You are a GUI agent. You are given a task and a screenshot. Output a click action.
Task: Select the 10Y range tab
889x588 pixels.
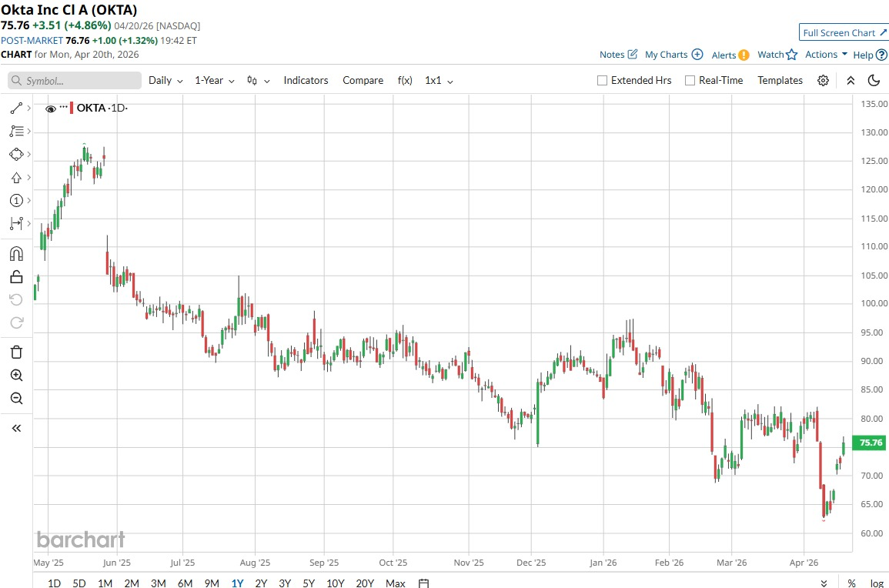click(x=335, y=583)
